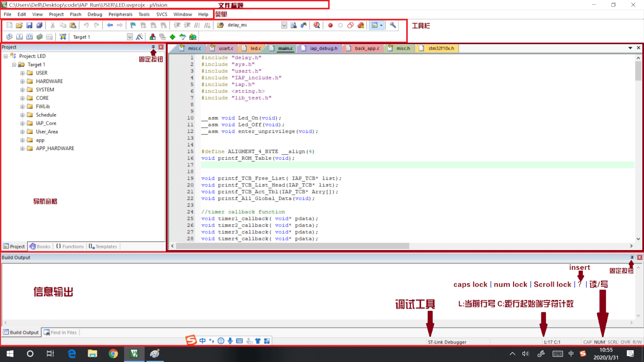Expand the HARDWARE folder

[22, 81]
